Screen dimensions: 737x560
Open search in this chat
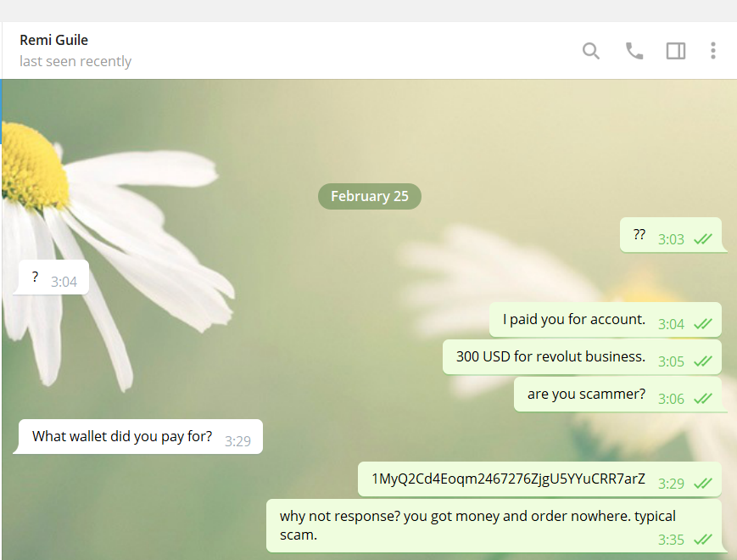tap(591, 51)
